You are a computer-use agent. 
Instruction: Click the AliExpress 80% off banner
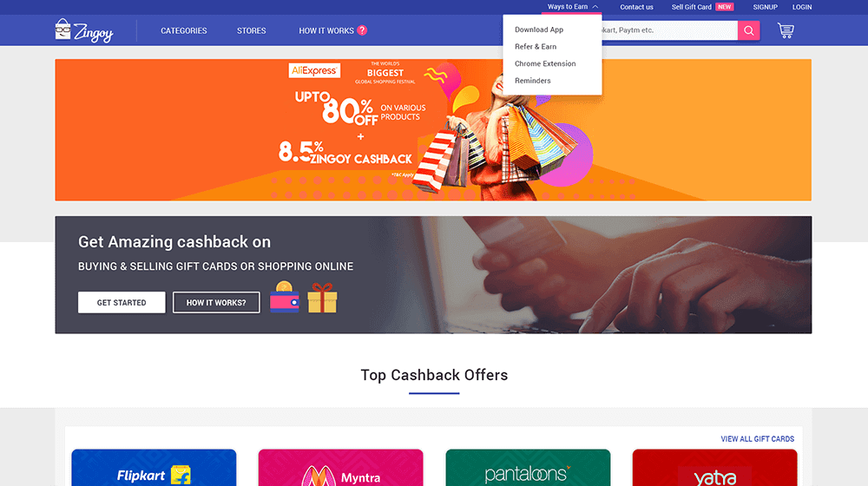tap(433, 130)
